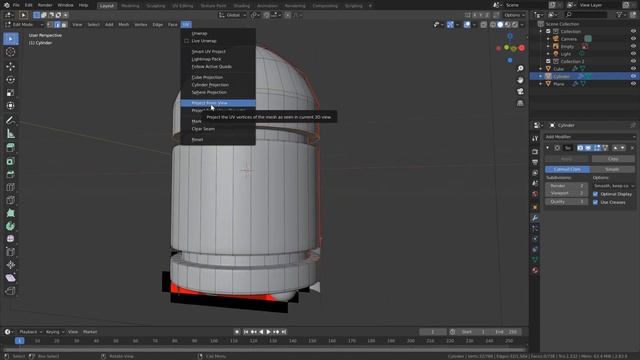Open the Smooth, keep corners dropdown
Image resolution: width=640 pixels, height=360 pixels.
tap(614, 186)
